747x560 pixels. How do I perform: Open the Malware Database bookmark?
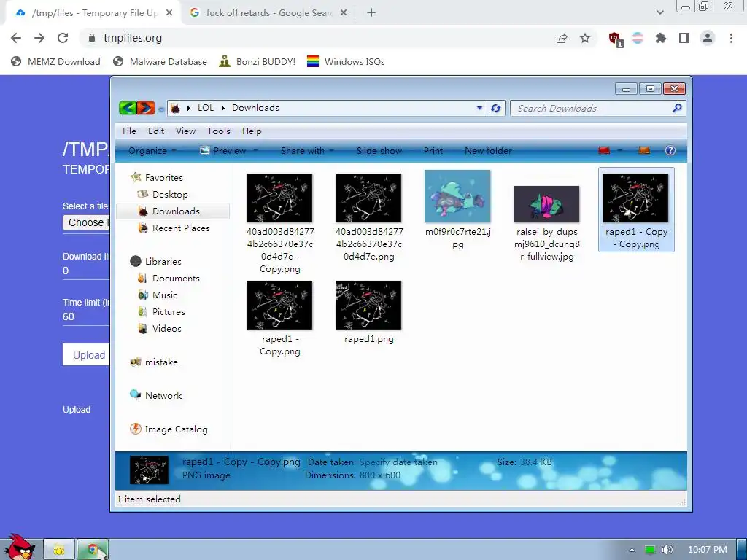coord(160,61)
